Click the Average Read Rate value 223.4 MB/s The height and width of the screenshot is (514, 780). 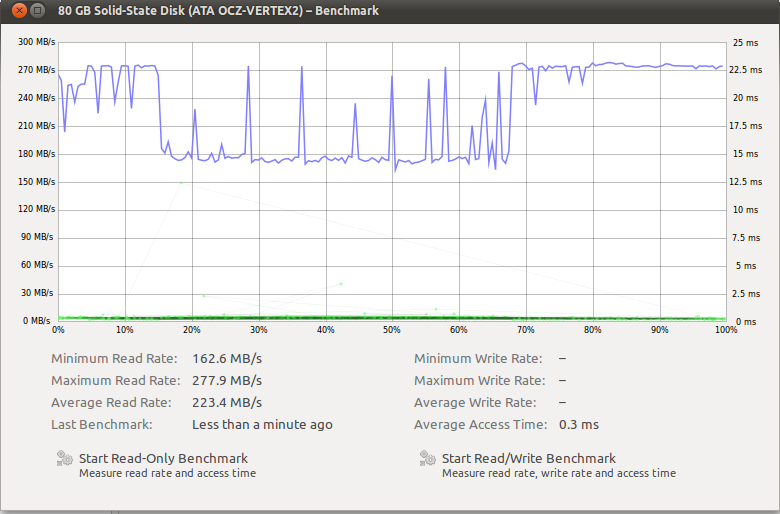point(227,403)
